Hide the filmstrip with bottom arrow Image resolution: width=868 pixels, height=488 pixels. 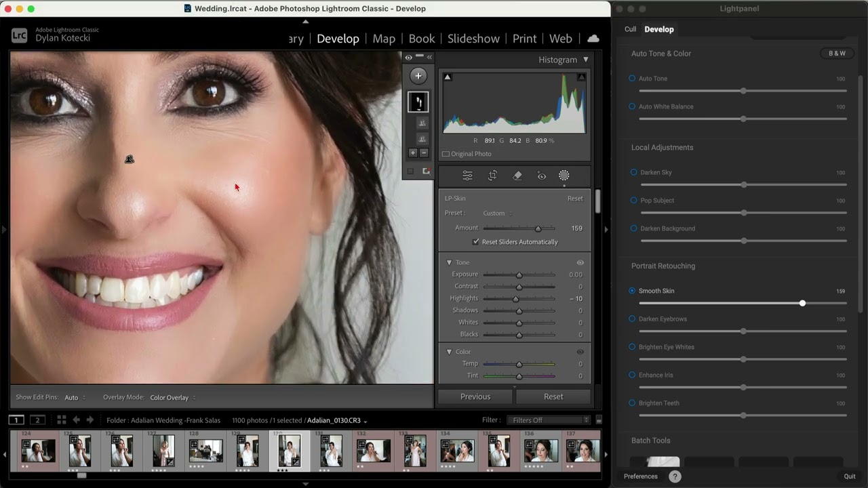(x=305, y=484)
